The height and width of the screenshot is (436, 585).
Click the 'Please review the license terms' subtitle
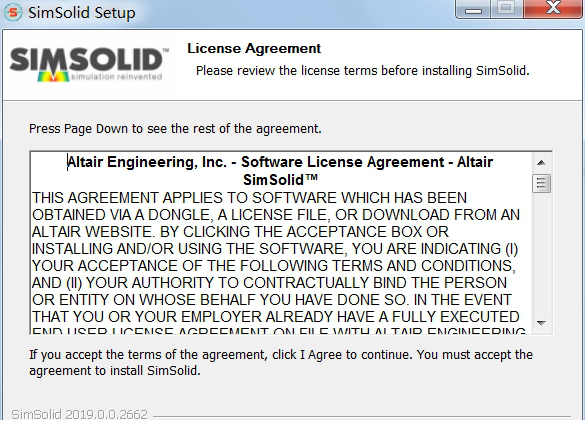click(x=363, y=70)
